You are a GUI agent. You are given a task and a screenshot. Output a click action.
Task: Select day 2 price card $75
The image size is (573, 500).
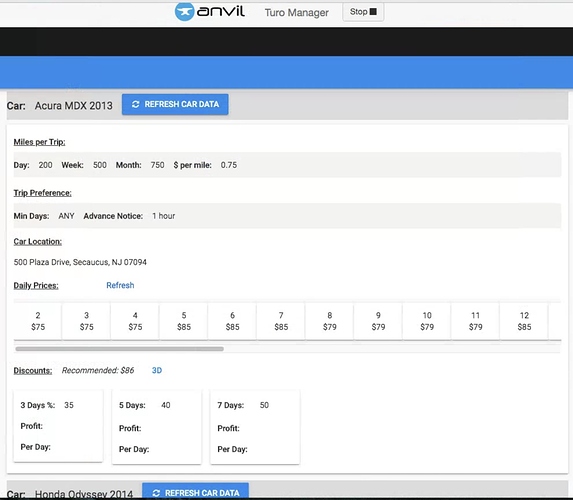coord(38,321)
